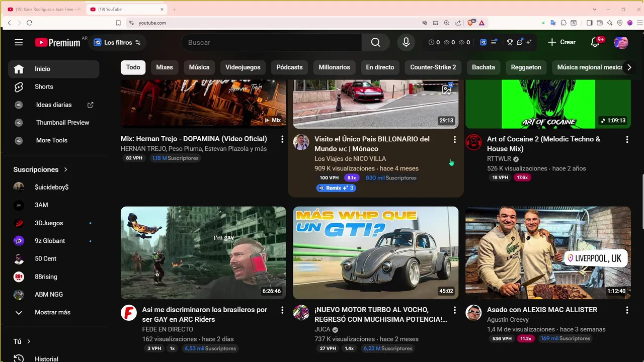The width and height of the screenshot is (644, 362).
Task: Open the LIVERPOOL, UK asado thumbnail
Action: point(548,253)
